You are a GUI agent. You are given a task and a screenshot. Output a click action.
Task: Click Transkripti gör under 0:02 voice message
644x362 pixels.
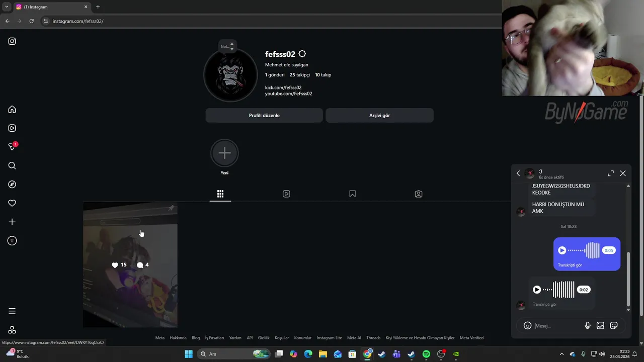(x=544, y=304)
